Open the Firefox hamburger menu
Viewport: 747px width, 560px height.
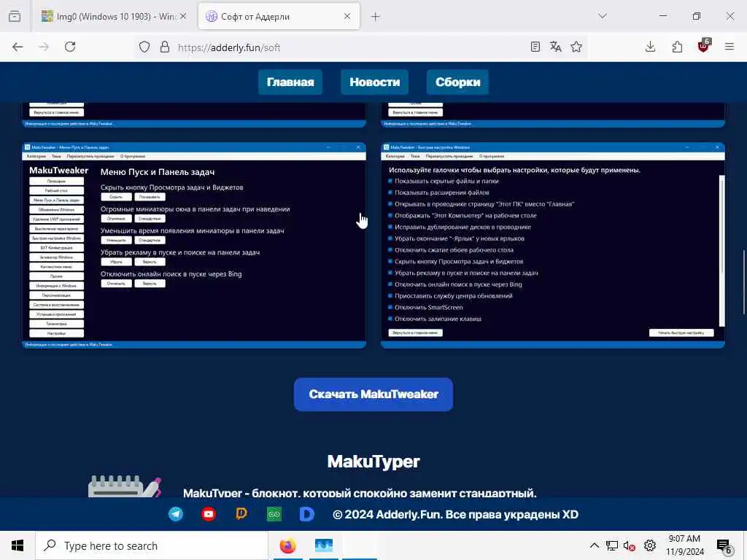tap(729, 47)
